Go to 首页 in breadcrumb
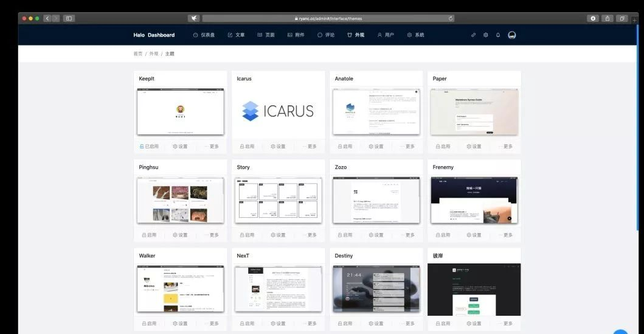Image resolution: width=644 pixels, height=334 pixels. (138, 54)
